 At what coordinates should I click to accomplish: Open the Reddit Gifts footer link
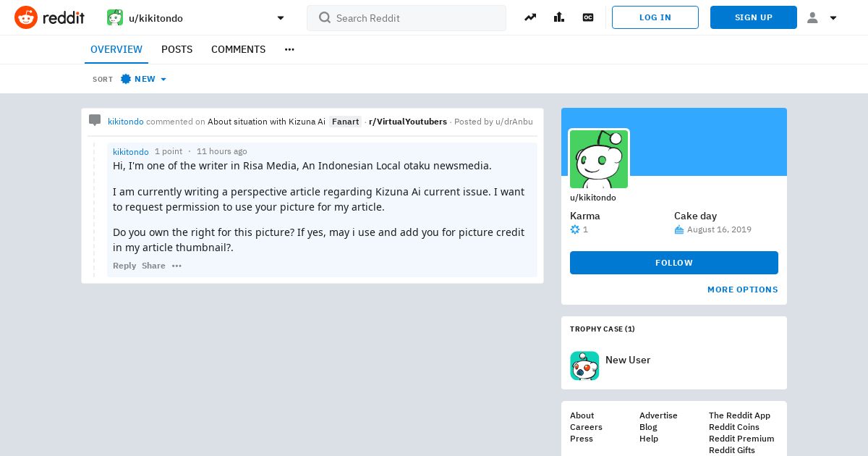pos(732,450)
